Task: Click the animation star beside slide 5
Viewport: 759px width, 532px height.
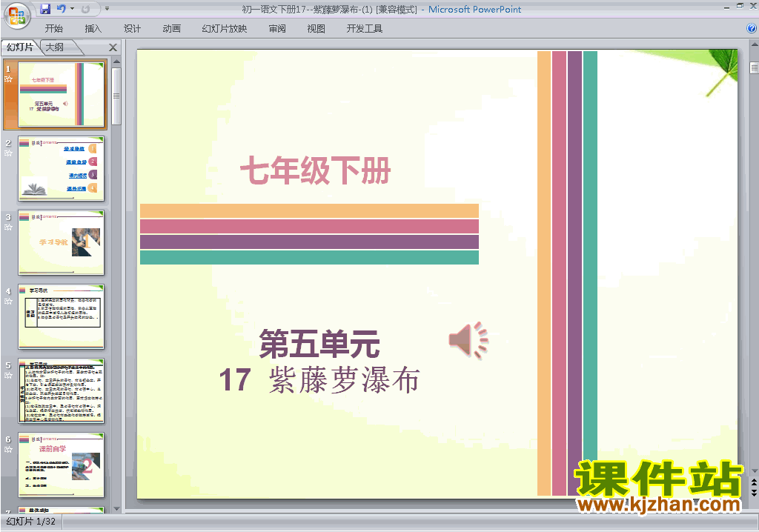Action: click(x=8, y=376)
